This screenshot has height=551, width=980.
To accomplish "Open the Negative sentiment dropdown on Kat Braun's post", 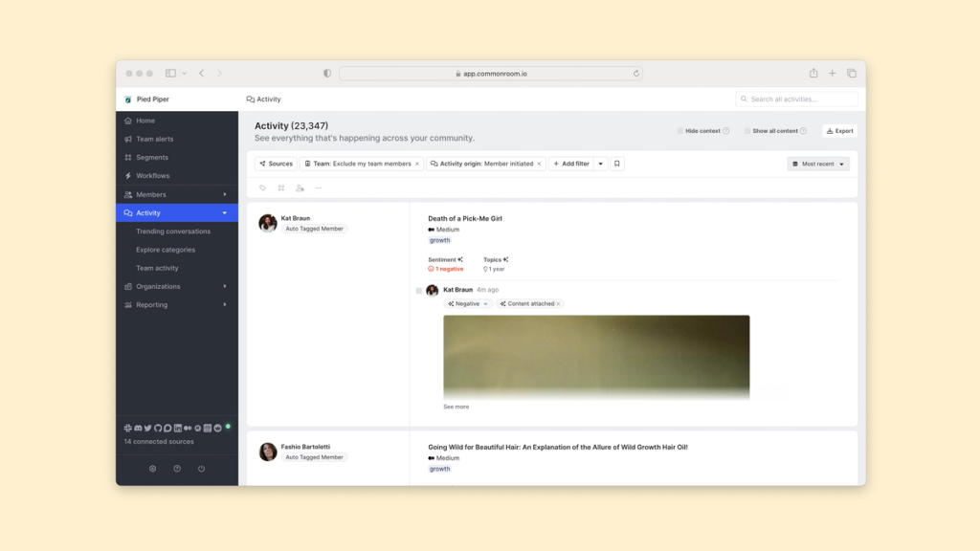I will 468,303.
